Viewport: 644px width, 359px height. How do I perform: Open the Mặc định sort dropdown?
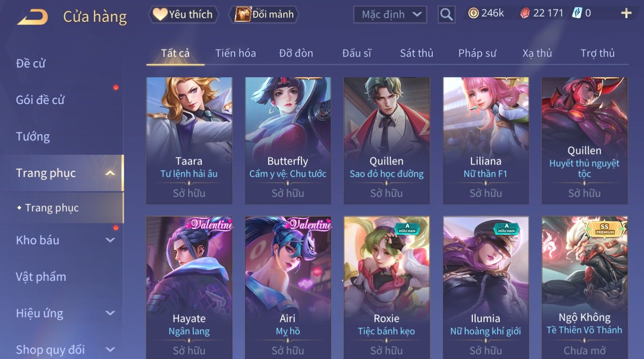coord(390,14)
